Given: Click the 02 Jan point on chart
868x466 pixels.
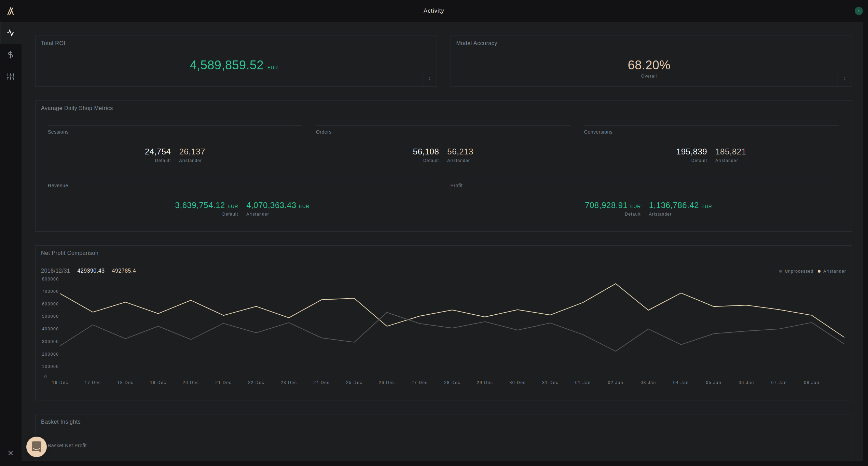Looking at the screenshot, I should 616,284.
